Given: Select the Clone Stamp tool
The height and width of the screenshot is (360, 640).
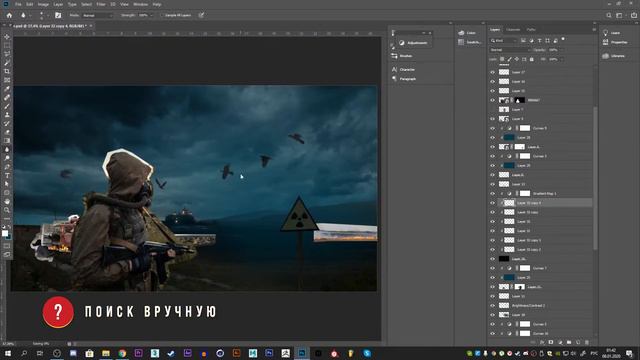Looking at the screenshot, I should [7, 115].
